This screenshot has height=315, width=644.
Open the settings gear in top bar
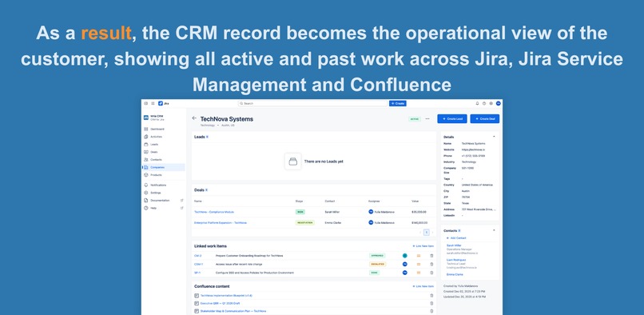[491, 104]
